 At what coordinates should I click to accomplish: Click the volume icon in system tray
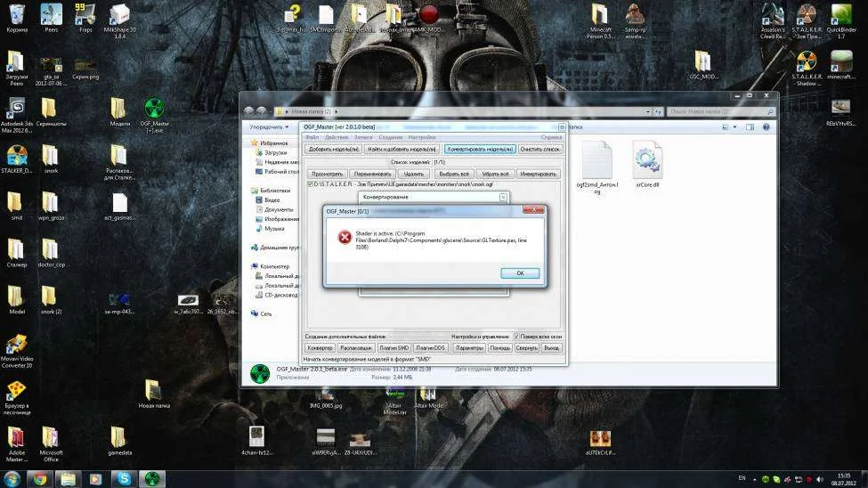point(820,479)
